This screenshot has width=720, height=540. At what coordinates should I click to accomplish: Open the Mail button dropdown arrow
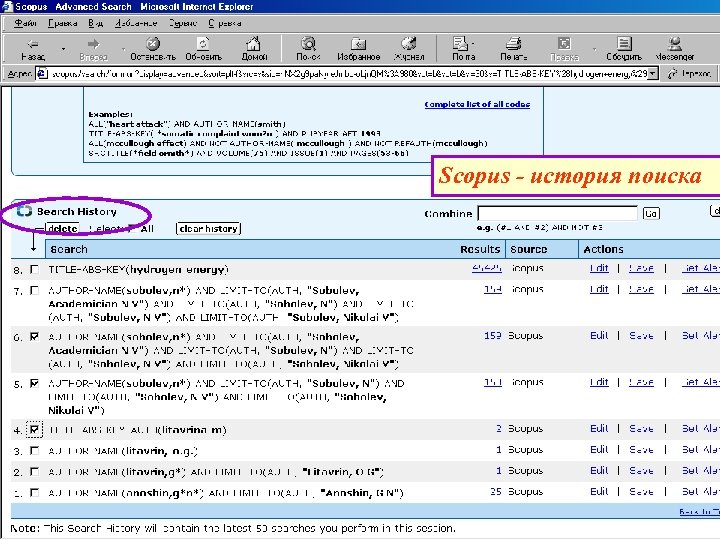click(473, 45)
